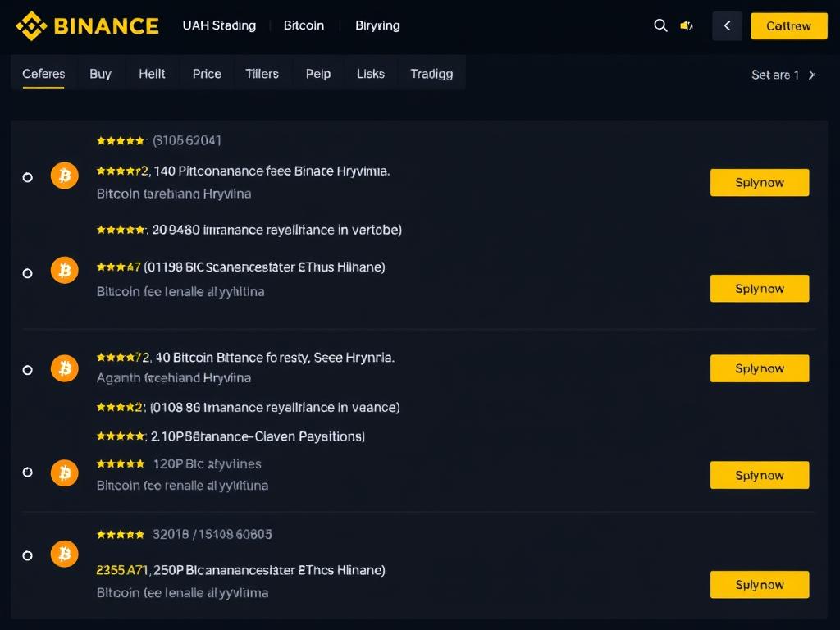This screenshot has width=840, height=630.
Task: Open the Tillers tab
Action: [x=262, y=74]
